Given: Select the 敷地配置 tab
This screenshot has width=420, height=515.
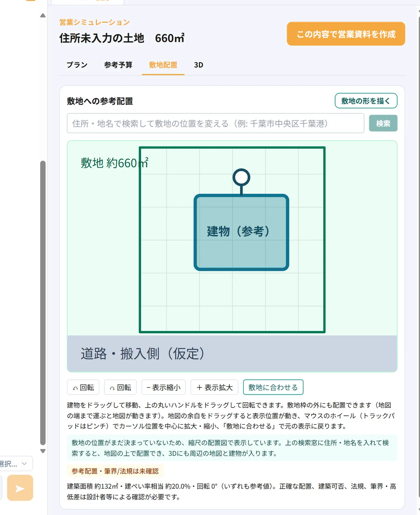Looking at the screenshot, I should (163, 65).
